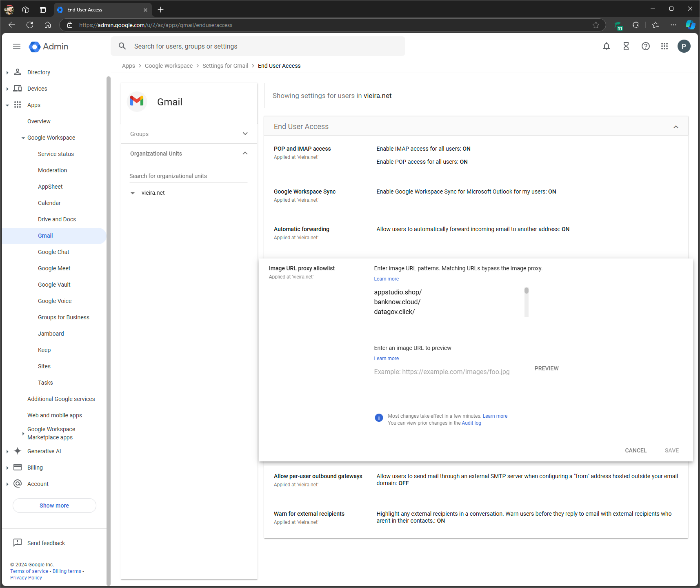Close the End User Access tab

pyautogui.click(x=145, y=10)
